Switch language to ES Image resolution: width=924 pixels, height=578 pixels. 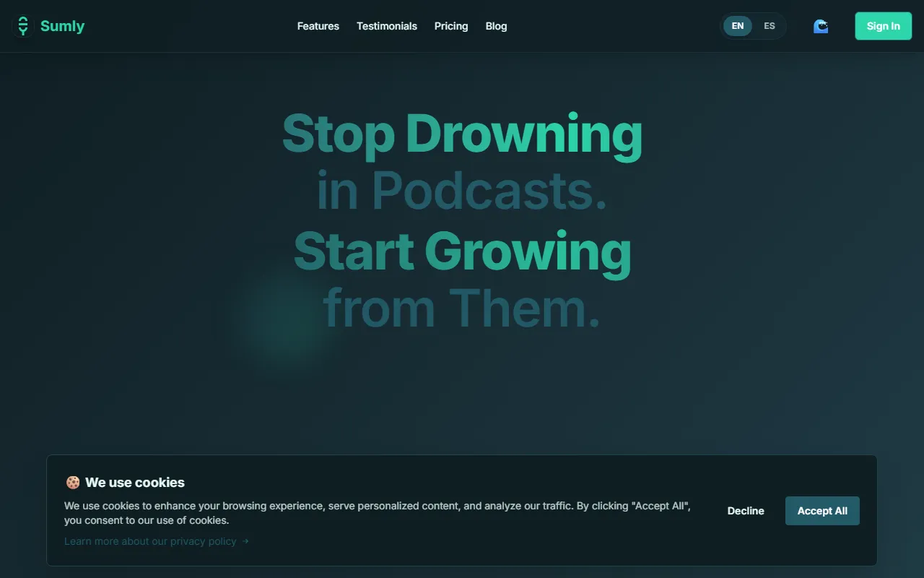coord(770,26)
